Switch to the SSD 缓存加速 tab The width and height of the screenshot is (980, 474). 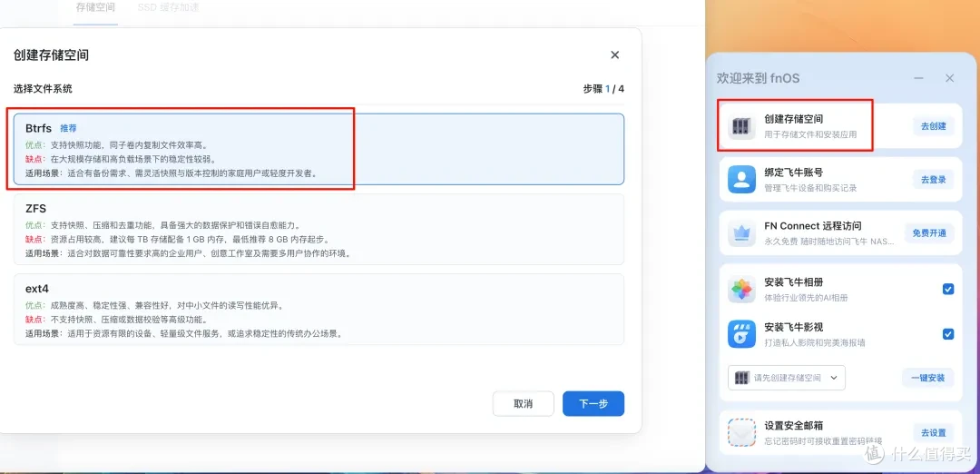click(x=168, y=8)
